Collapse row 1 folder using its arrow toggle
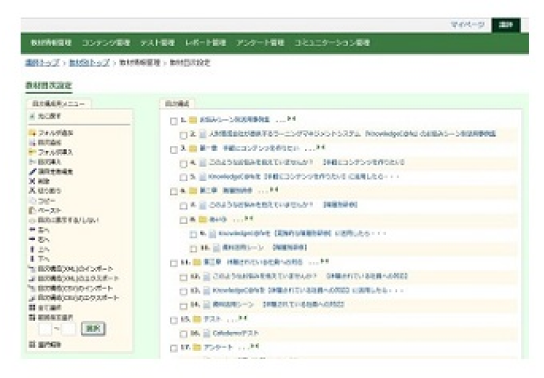The width and height of the screenshot is (544, 378). [292, 119]
